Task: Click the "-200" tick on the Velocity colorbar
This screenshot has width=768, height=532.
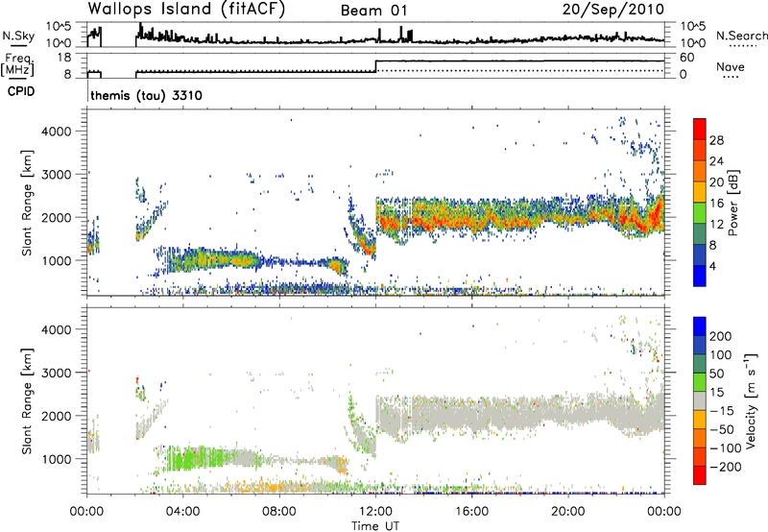Action: click(x=726, y=467)
